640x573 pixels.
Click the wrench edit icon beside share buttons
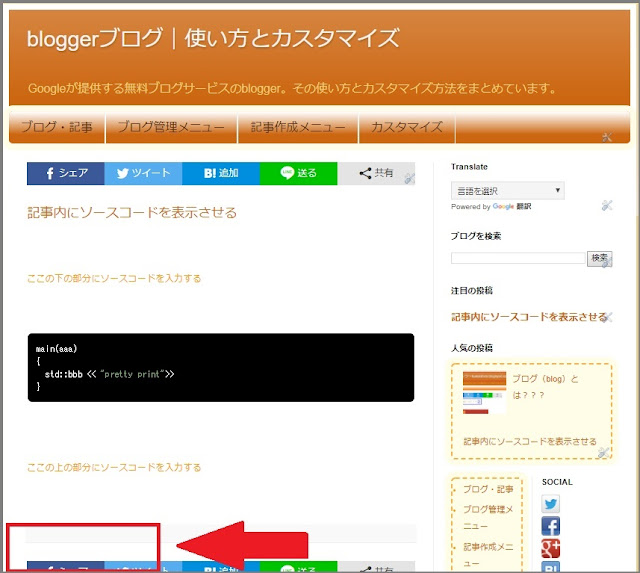pyautogui.click(x=410, y=178)
